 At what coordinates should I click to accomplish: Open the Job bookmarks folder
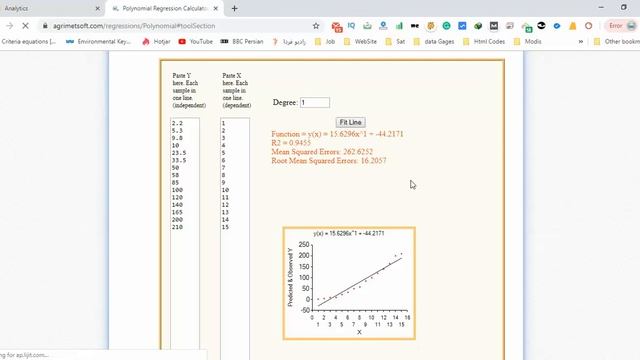325,42
